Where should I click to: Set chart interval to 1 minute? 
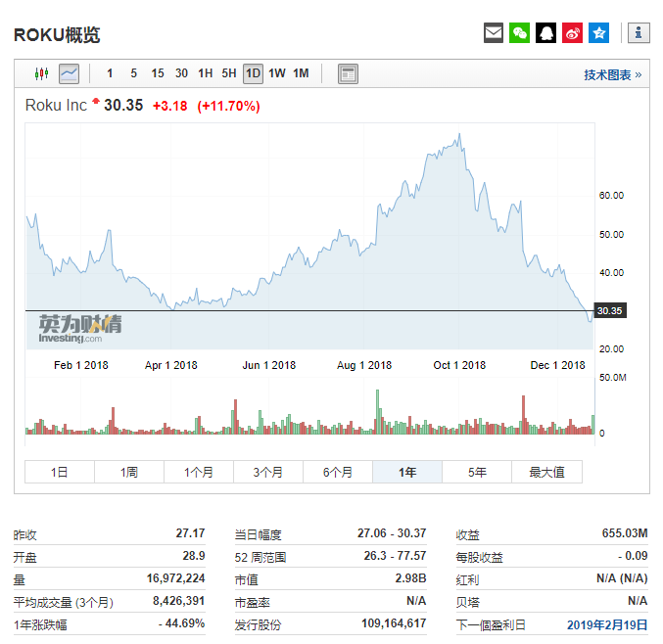point(110,73)
